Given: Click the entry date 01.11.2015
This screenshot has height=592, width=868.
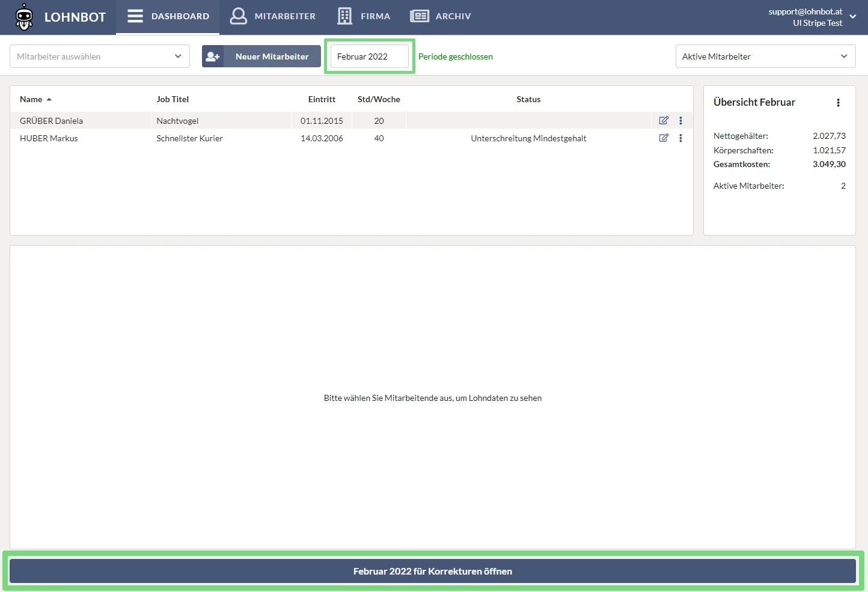Looking at the screenshot, I should tap(322, 121).
